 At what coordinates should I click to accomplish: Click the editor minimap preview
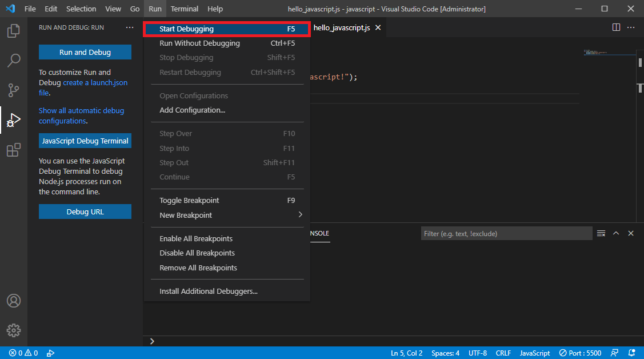click(x=610, y=53)
